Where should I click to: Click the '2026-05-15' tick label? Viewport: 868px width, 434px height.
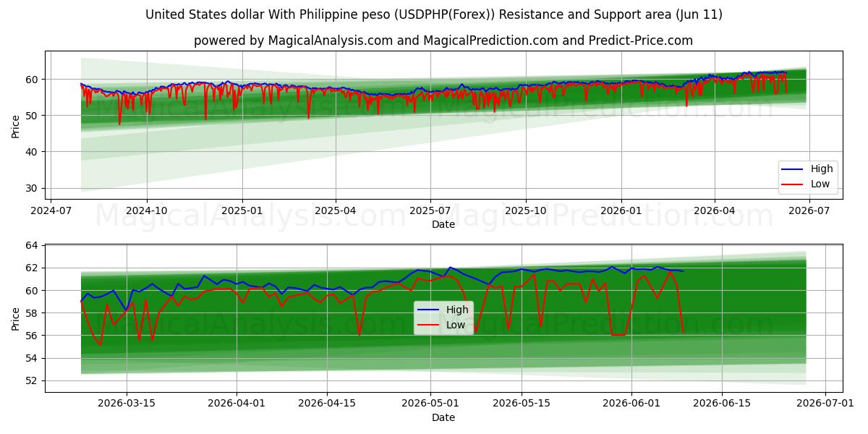(522, 403)
